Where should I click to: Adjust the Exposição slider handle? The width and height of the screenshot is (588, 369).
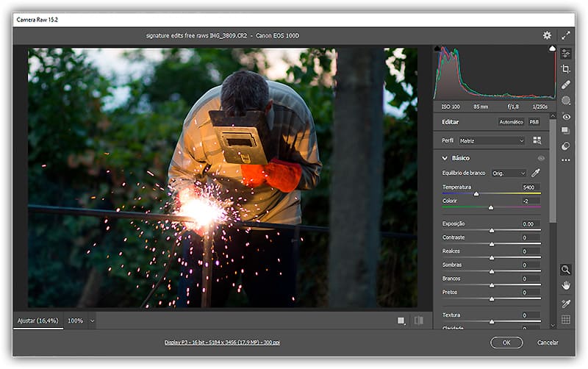492,231
